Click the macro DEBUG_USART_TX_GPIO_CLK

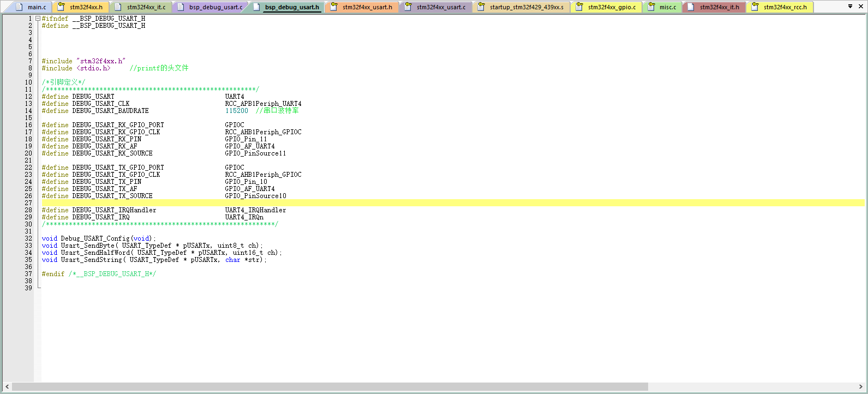coord(116,175)
